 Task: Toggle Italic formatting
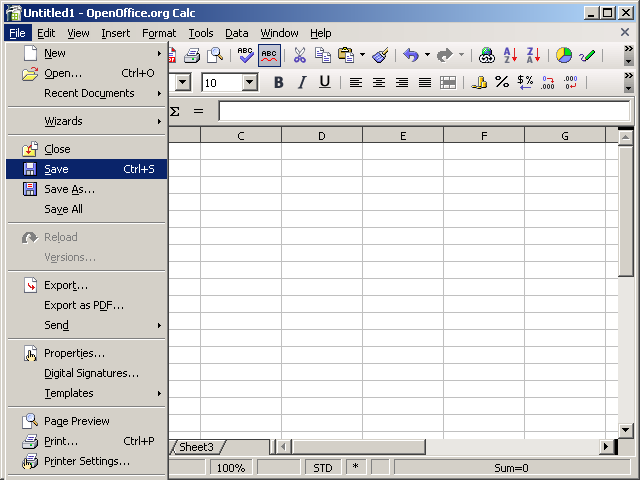pos(302,82)
